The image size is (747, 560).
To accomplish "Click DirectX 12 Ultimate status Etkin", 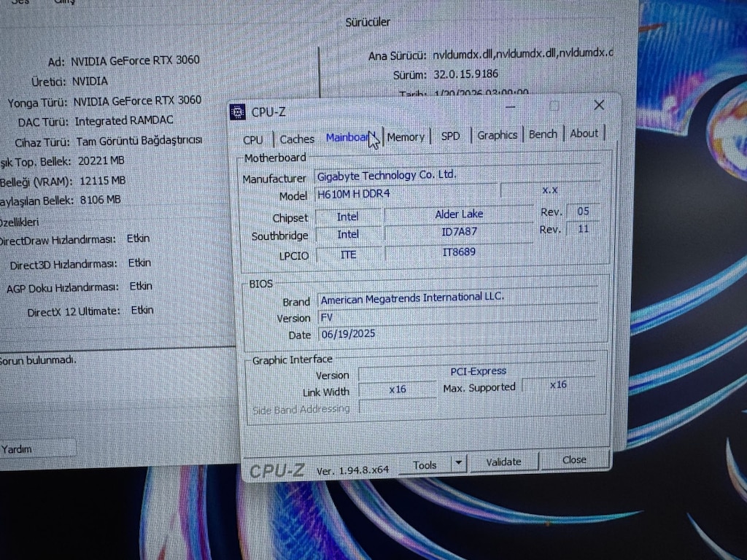I will pos(142,310).
